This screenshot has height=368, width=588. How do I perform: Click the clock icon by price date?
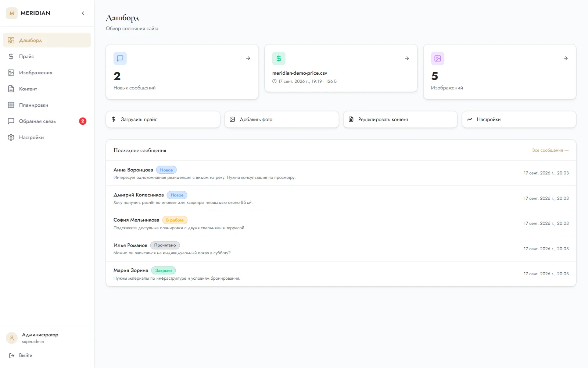[x=274, y=81]
